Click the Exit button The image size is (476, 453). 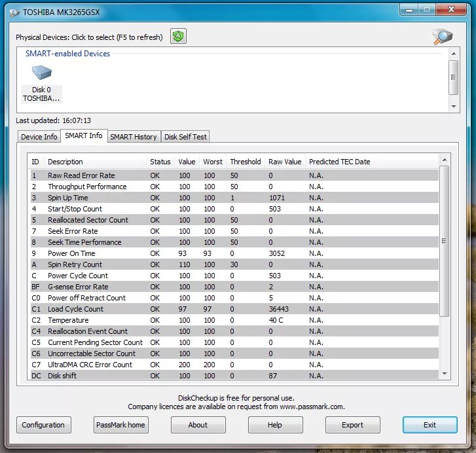pos(430,425)
